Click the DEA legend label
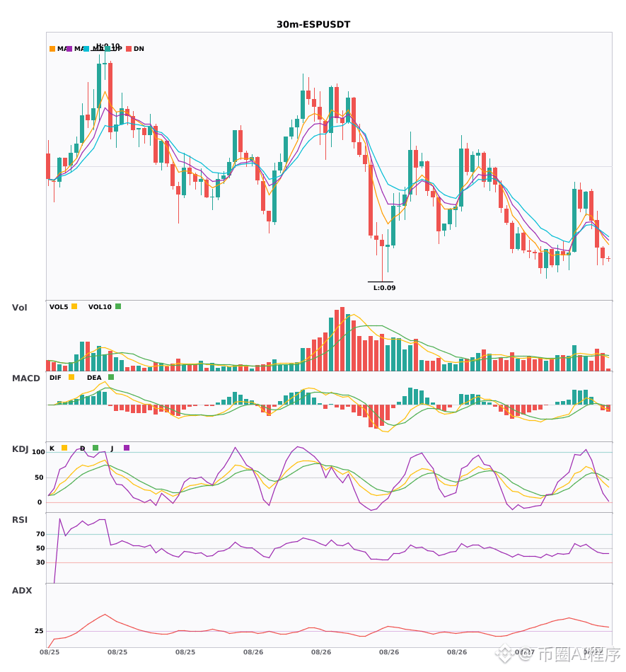Viewport: 626px width, 672px height. pyautogui.click(x=94, y=378)
